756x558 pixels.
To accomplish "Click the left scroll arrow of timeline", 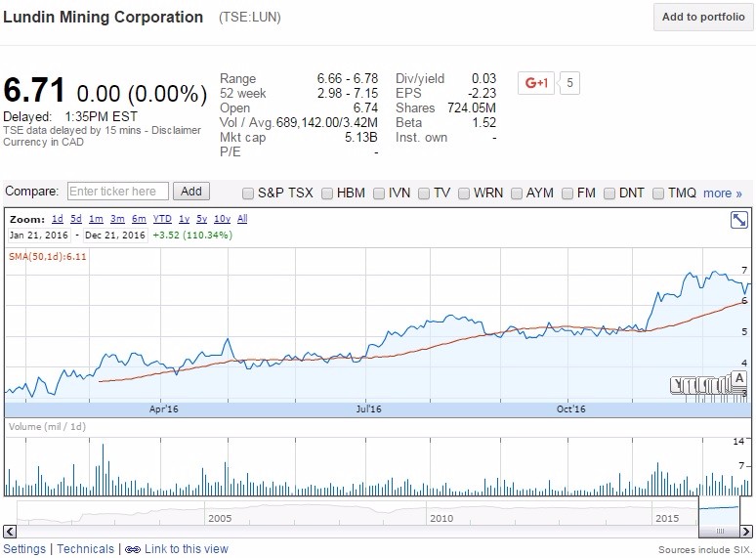I will coord(10,532).
